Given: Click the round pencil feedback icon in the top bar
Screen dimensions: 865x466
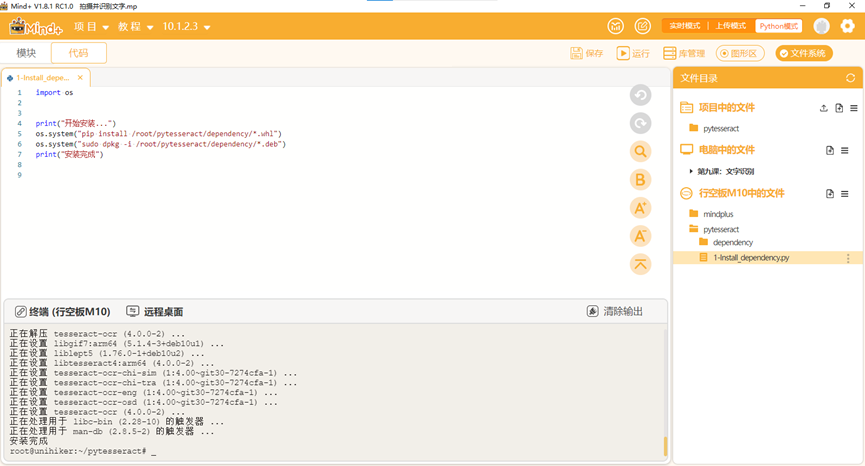Looking at the screenshot, I should coord(643,26).
